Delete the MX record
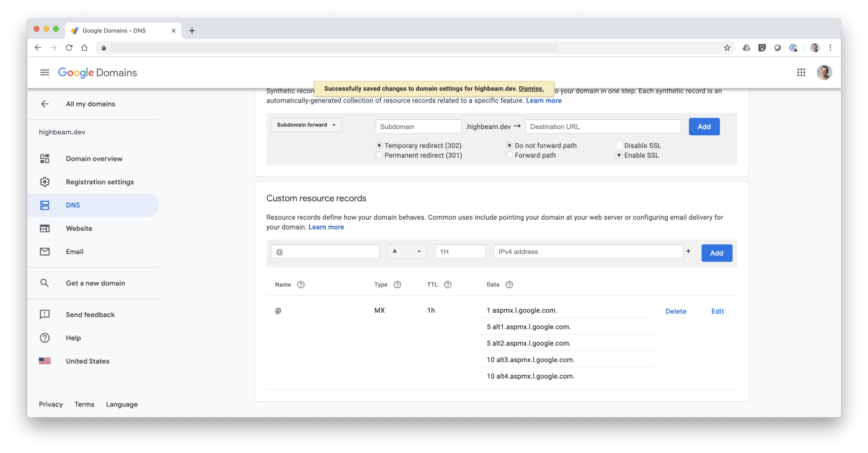Image resolution: width=868 pixels, height=453 pixels. point(676,312)
